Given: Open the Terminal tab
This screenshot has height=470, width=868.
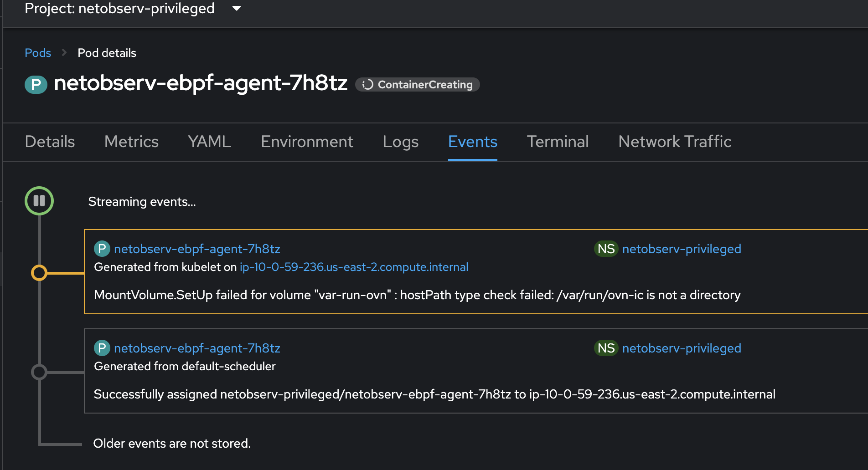Looking at the screenshot, I should 558,142.
